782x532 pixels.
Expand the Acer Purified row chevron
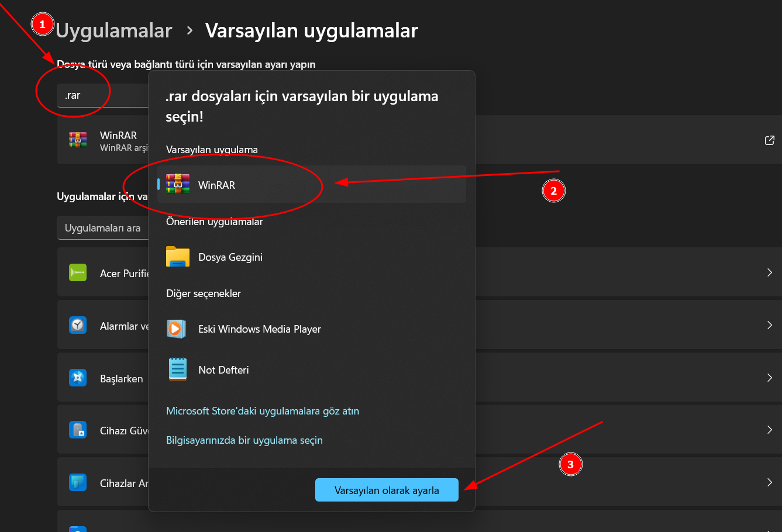point(769,272)
